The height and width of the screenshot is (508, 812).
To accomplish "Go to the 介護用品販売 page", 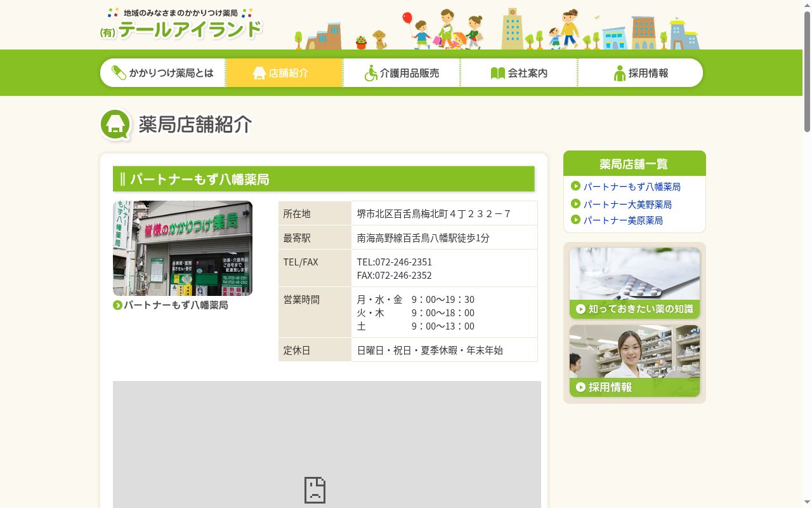I will point(402,73).
